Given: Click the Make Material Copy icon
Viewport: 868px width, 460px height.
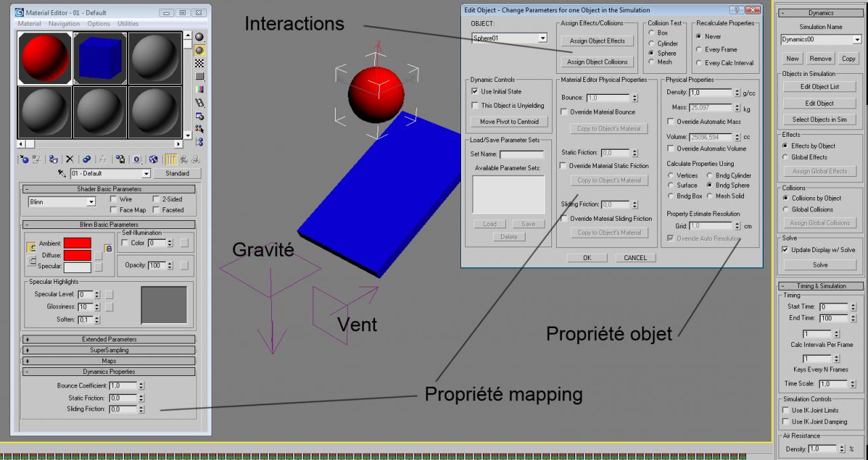Looking at the screenshot, I should (87, 159).
